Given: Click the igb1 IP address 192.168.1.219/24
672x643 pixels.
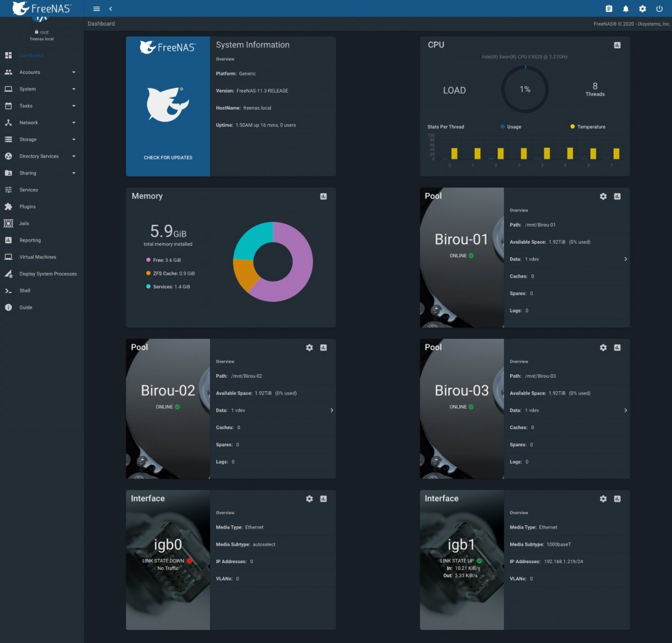Looking at the screenshot, I should 563,562.
